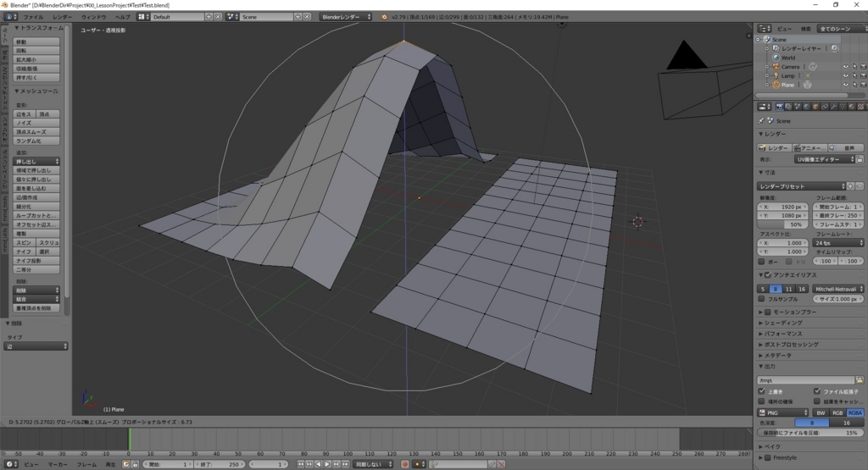This screenshot has width=868, height=470.
Task: Open the mesh data triangle tab icon
Action: point(843,107)
